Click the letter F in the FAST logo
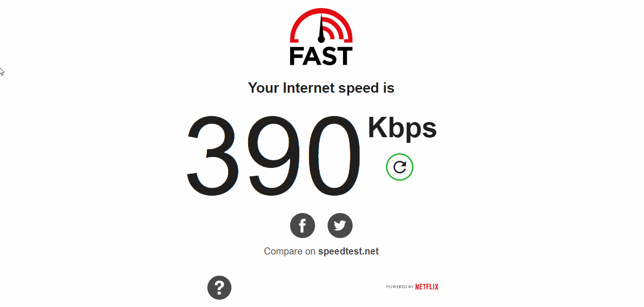 pyautogui.click(x=297, y=56)
